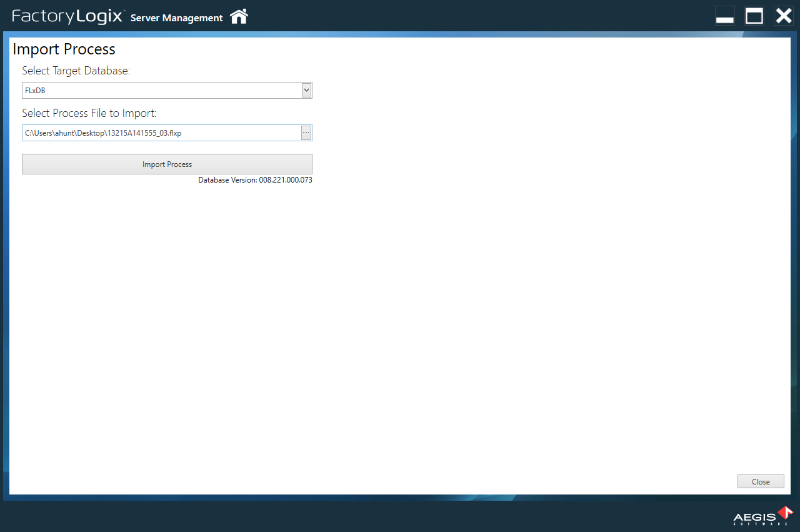Image resolution: width=800 pixels, height=532 pixels.
Task: Click the Server Management title text
Action: click(x=176, y=18)
